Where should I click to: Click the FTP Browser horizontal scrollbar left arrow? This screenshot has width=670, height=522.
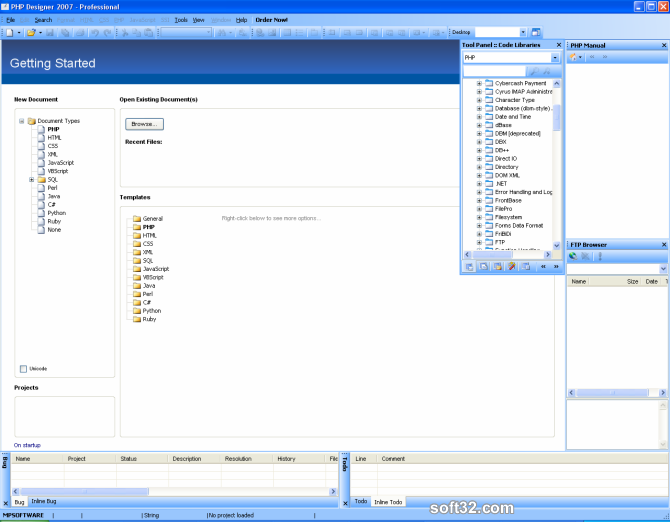pos(572,393)
